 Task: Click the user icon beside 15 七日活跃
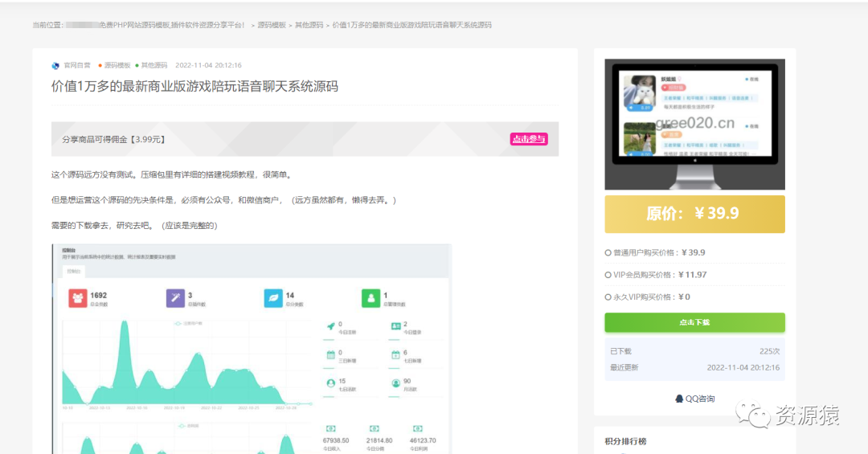pos(330,383)
